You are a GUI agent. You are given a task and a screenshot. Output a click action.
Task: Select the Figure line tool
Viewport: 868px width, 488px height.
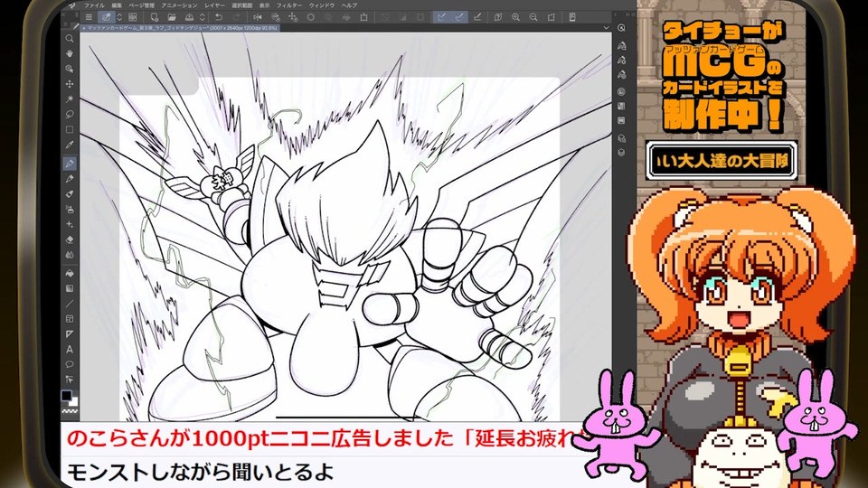click(70, 304)
